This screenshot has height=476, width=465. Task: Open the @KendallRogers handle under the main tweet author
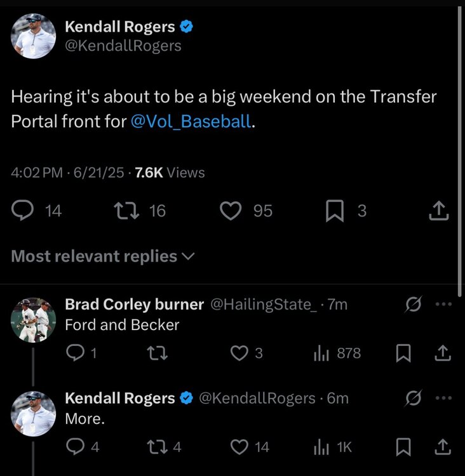[123, 46]
